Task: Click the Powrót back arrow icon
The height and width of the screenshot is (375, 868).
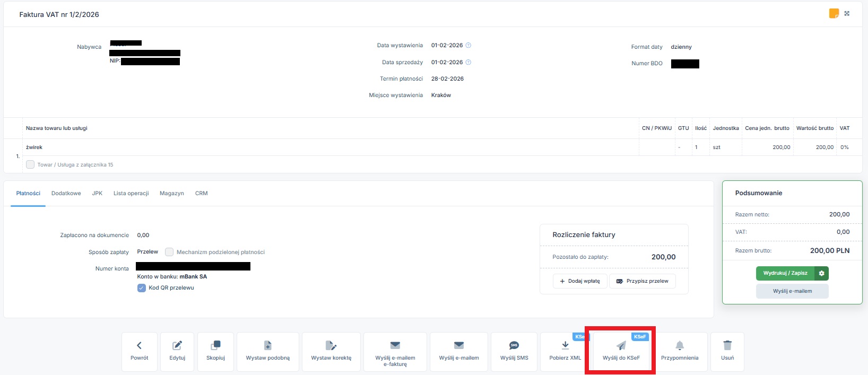Action: click(x=139, y=346)
